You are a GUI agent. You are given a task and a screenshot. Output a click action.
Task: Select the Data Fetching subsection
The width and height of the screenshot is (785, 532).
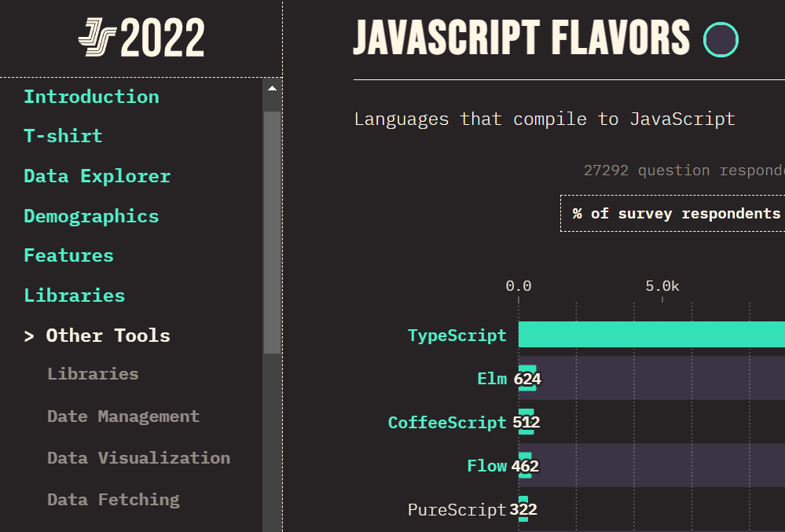113,500
